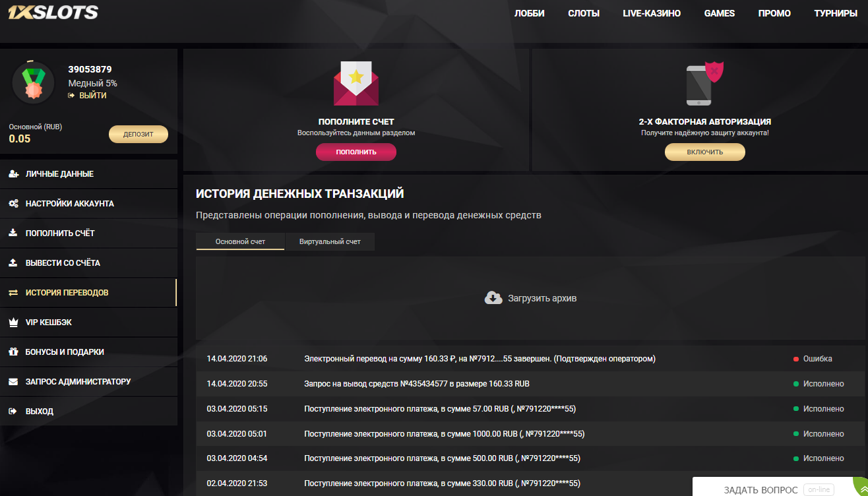
Task: Click the phone shield two-factor icon
Action: click(704, 83)
